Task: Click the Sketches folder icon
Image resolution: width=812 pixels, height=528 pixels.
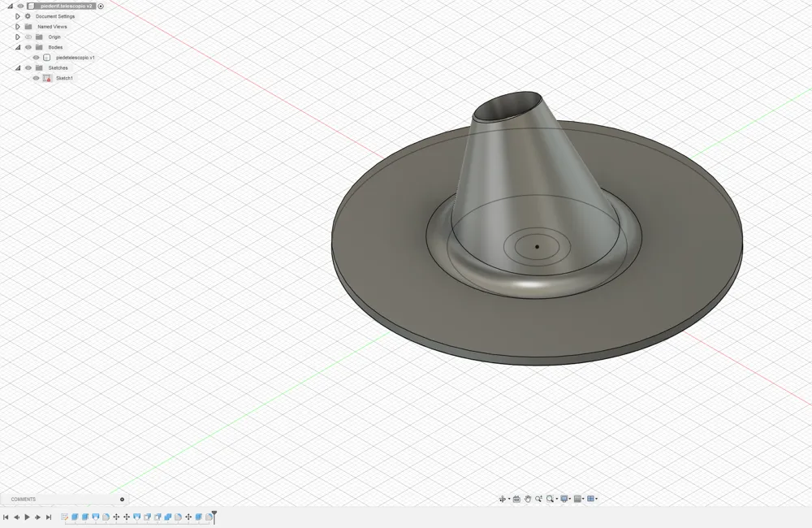Action: coord(39,68)
